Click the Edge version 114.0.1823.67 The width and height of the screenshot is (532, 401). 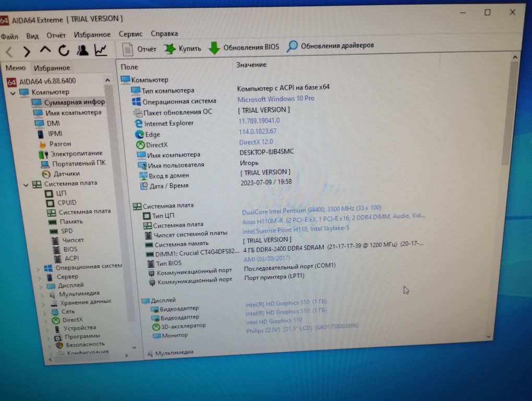coord(258,132)
